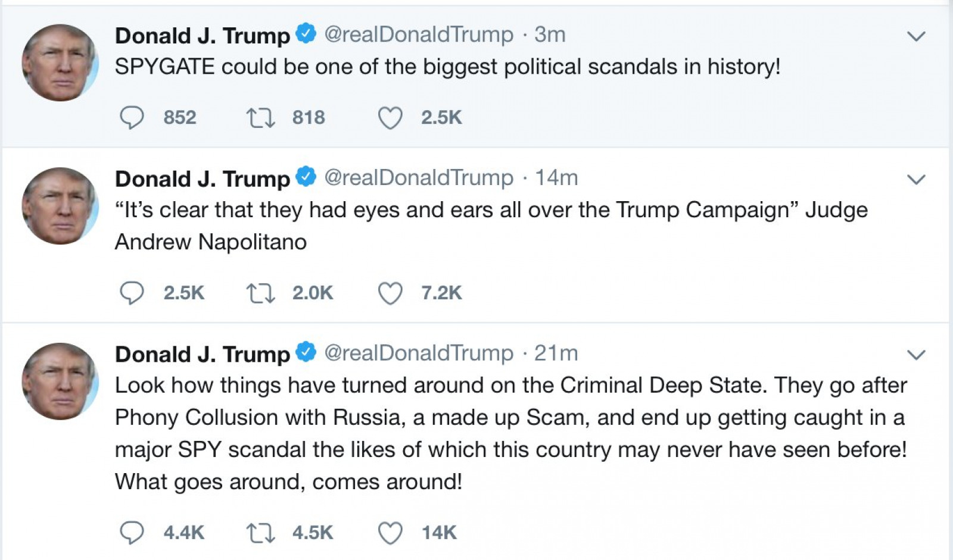Like the Judge Napolitano quote tweet
953x560 pixels.
[390, 293]
